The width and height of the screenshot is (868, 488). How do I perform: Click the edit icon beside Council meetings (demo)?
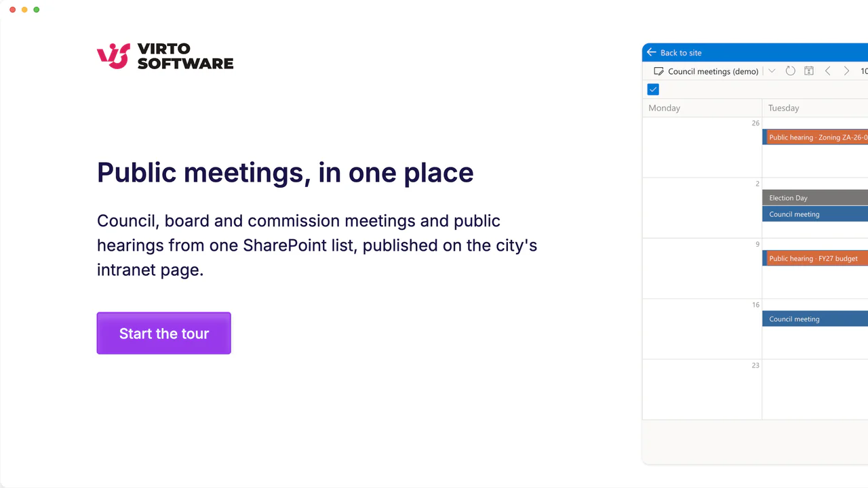click(x=658, y=71)
